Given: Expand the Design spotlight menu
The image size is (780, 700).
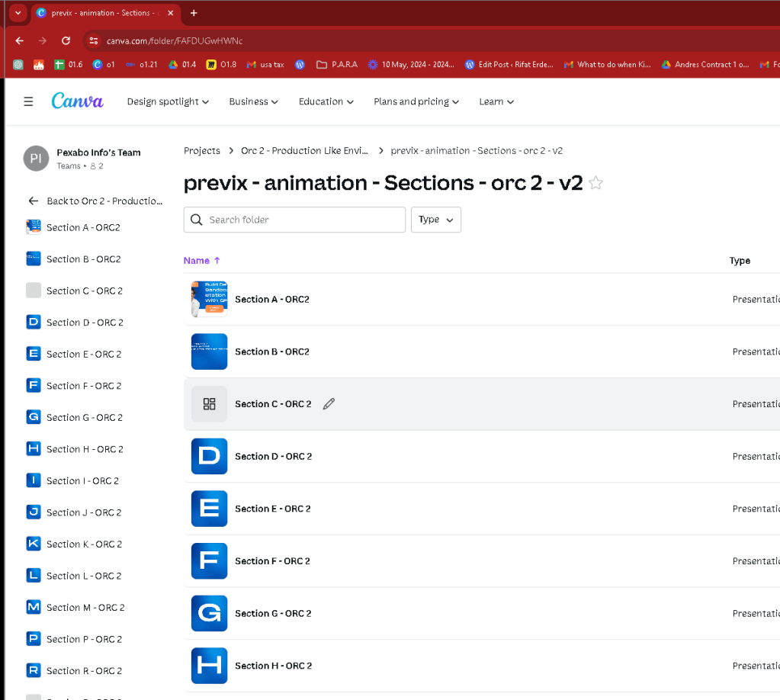Looking at the screenshot, I should point(168,101).
